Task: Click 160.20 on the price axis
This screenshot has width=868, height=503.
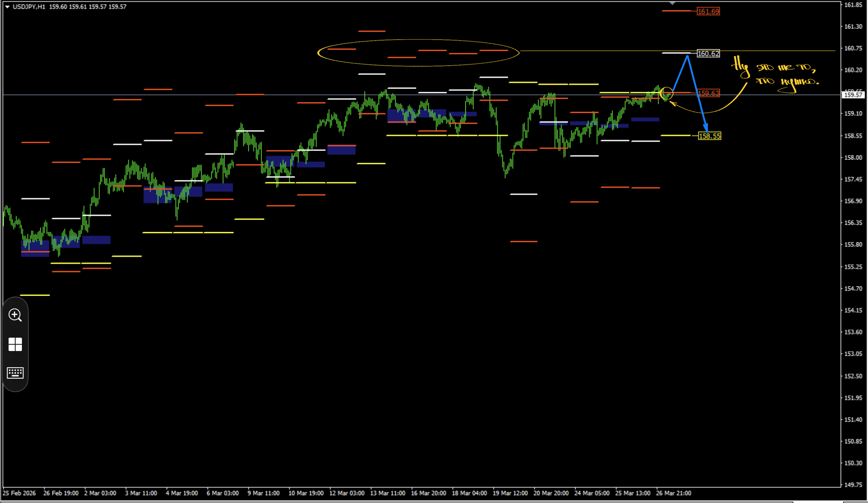Action: click(x=853, y=70)
